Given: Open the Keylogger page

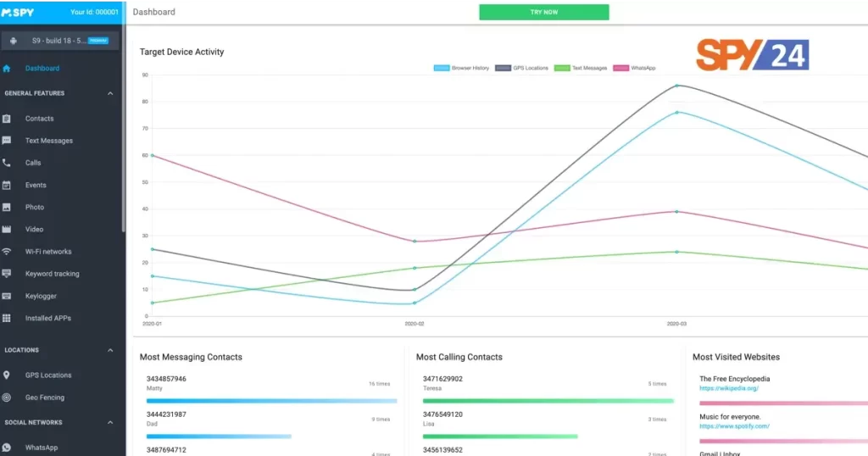Looking at the screenshot, I should [x=41, y=296].
